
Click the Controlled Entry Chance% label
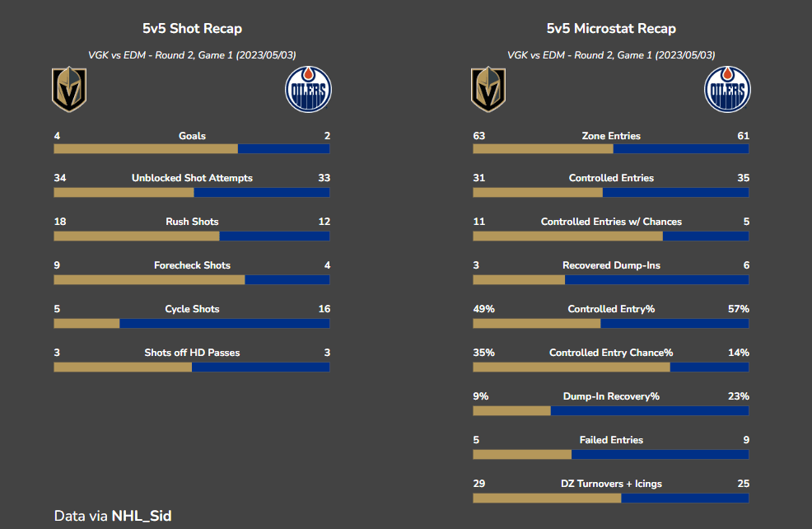point(611,353)
